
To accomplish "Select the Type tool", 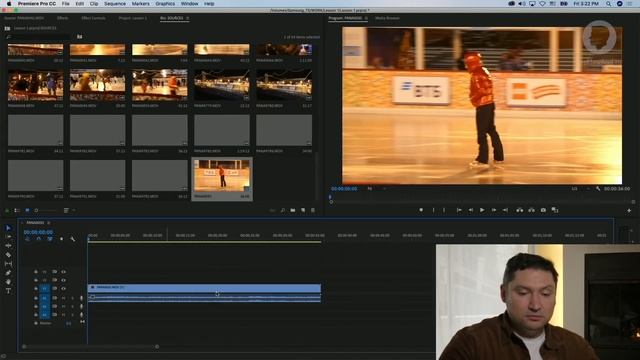I will pyautogui.click(x=8, y=291).
